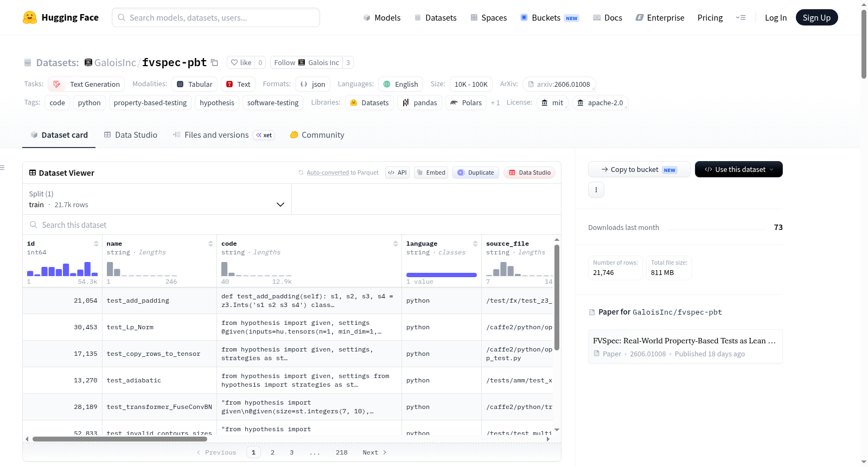Click the page vertical scrollbar
868x467 pixels.
tap(864, 43)
